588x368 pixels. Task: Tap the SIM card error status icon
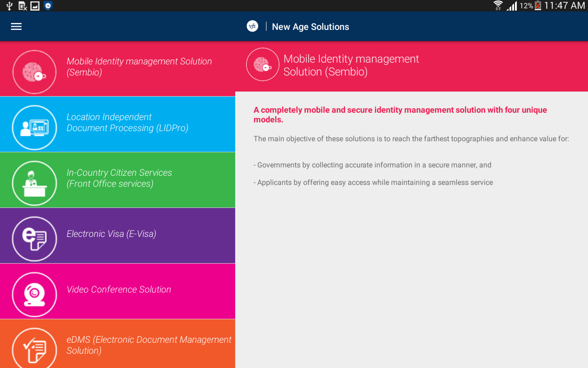(x=23, y=6)
